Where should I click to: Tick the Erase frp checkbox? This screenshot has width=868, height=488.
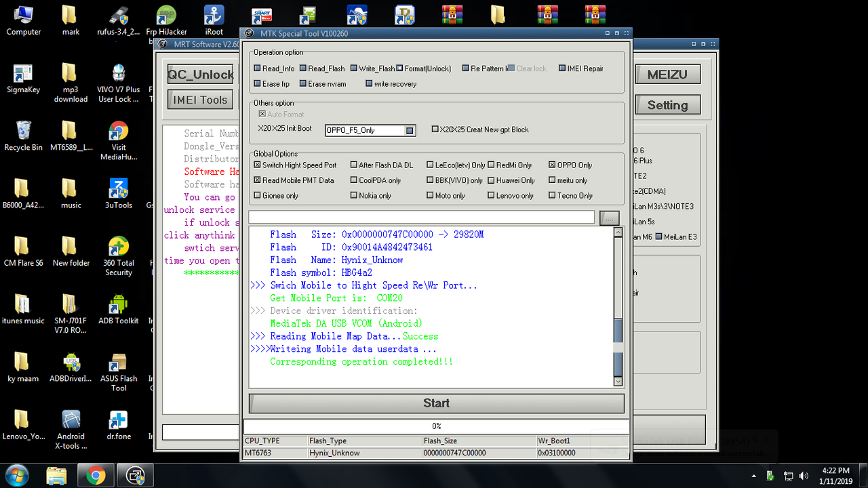coord(258,84)
